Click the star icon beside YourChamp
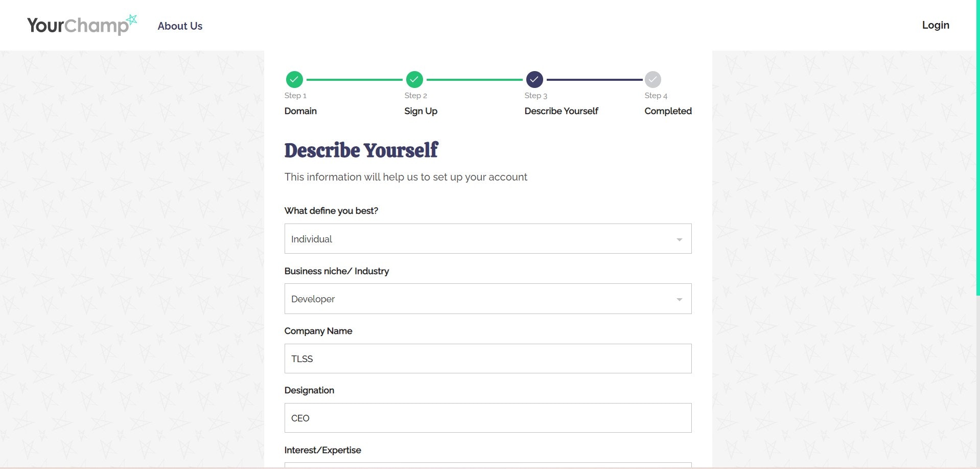This screenshot has width=980, height=469. [x=132, y=20]
